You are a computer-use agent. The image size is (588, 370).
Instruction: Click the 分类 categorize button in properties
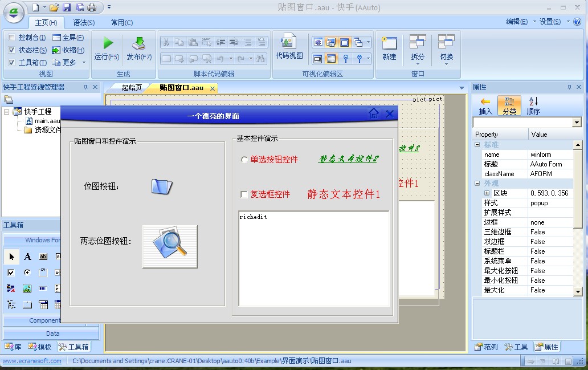(x=509, y=105)
